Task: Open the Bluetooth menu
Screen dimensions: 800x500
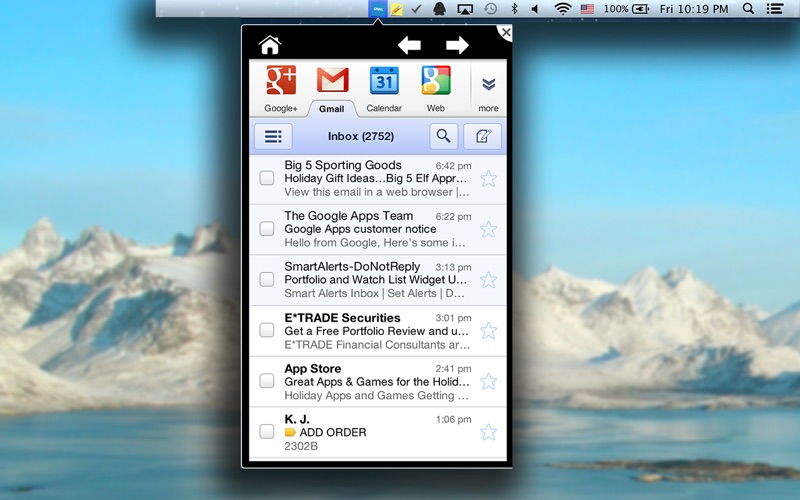Action: click(x=514, y=9)
